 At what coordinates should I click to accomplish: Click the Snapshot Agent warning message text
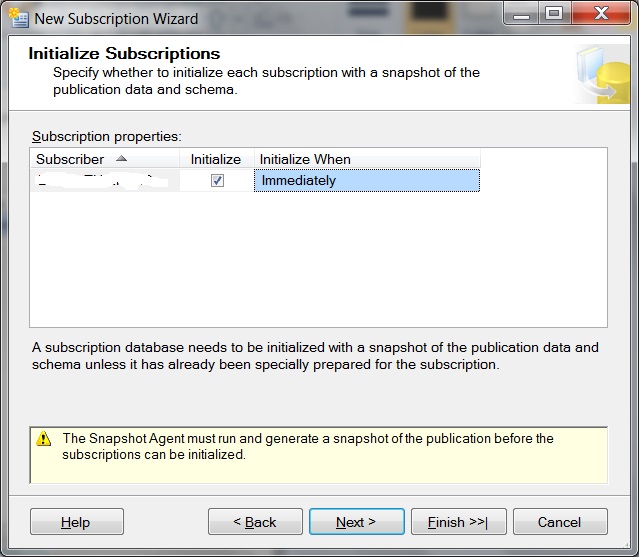[x=308, y=446]
